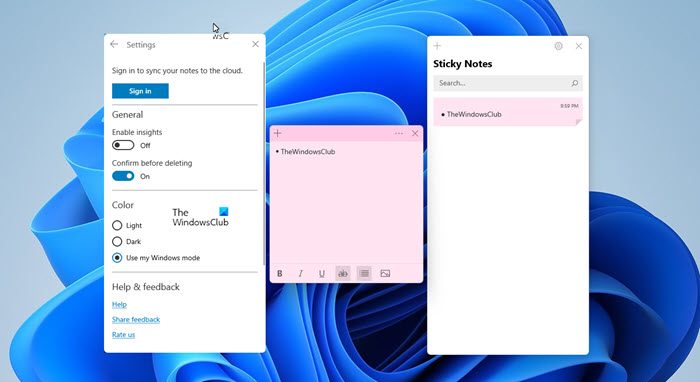The image size is (700, 382).
Task: Choose Use my Windows mode option
Action: tap(117, 257)
